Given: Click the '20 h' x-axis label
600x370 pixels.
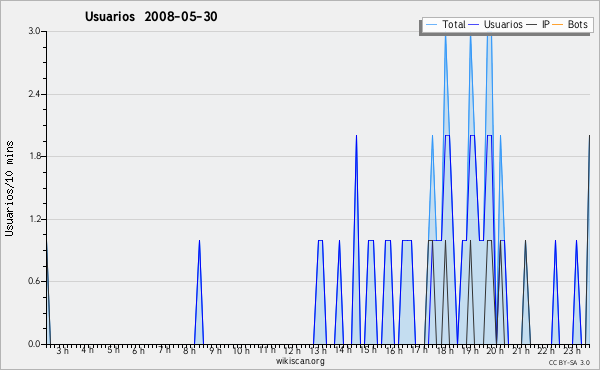Looking at the screenshot, I should point(495,350).
